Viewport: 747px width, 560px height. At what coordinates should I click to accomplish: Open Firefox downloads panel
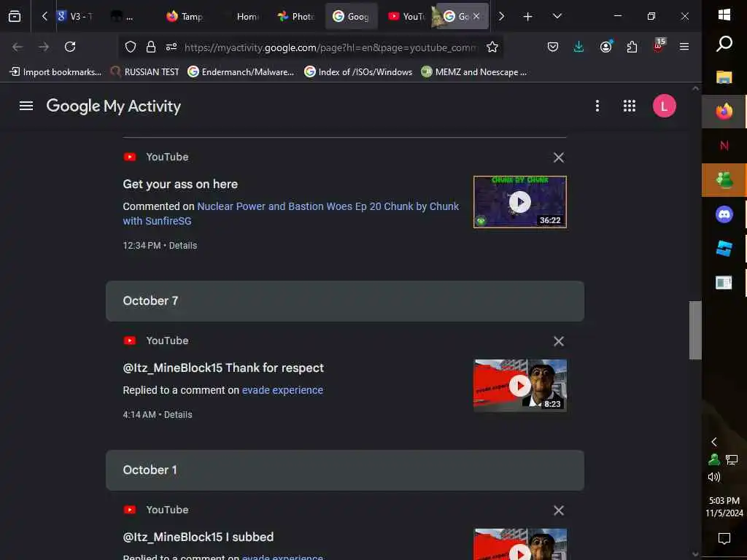click(578, 47)
